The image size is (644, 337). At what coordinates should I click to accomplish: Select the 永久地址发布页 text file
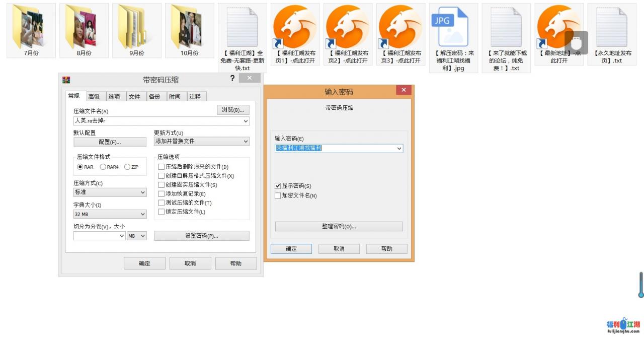click(x=611, y=28)
